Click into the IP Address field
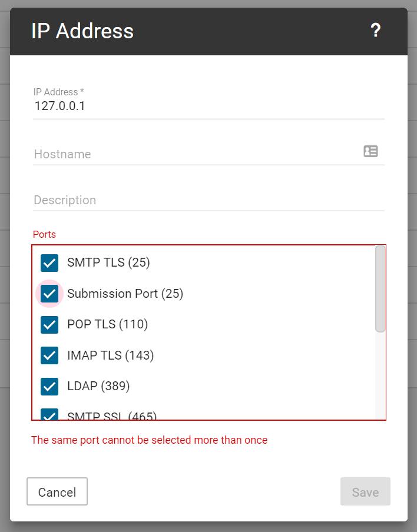This screenshot has width=417, height=532. (200, 107)
